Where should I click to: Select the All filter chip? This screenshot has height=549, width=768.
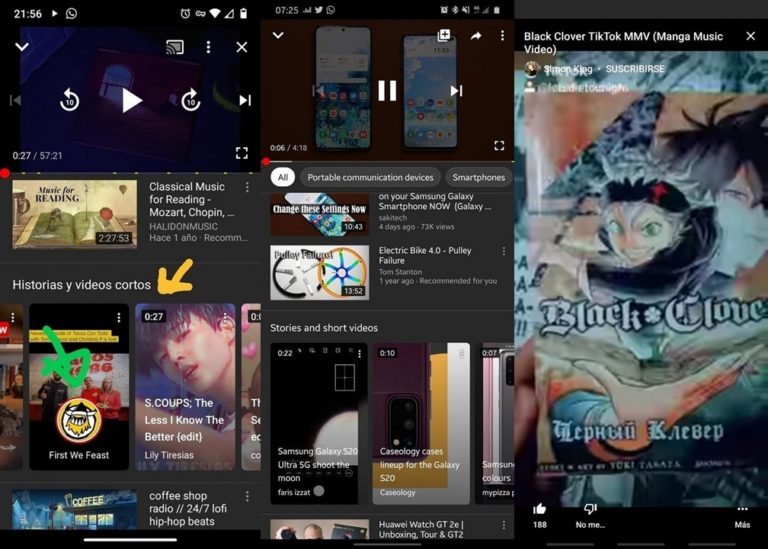tap(283, 177)
